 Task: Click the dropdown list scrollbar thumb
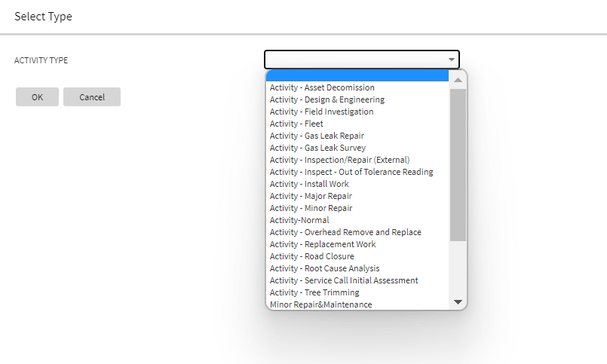point(458,165)
